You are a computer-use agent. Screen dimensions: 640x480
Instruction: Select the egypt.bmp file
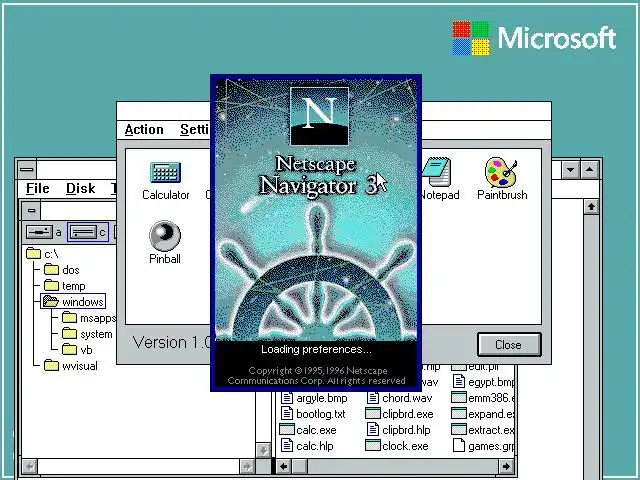click(x=484, y=382)
